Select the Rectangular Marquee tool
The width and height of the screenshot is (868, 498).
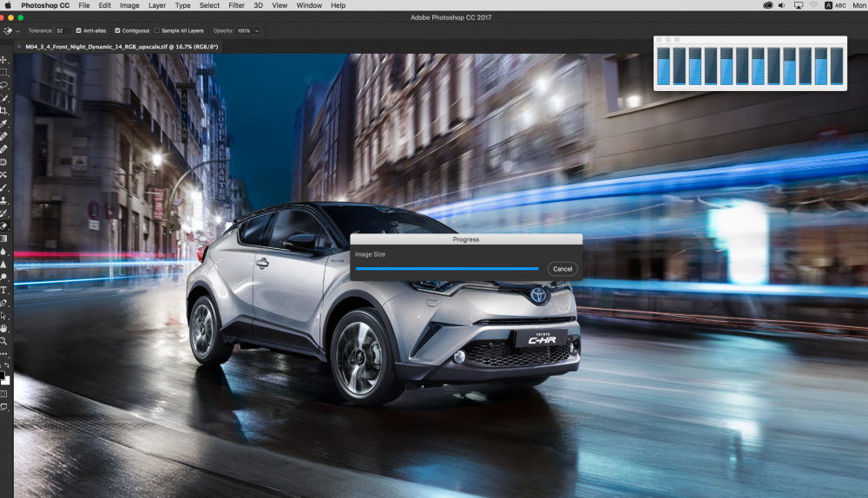(x=3, y=73)
